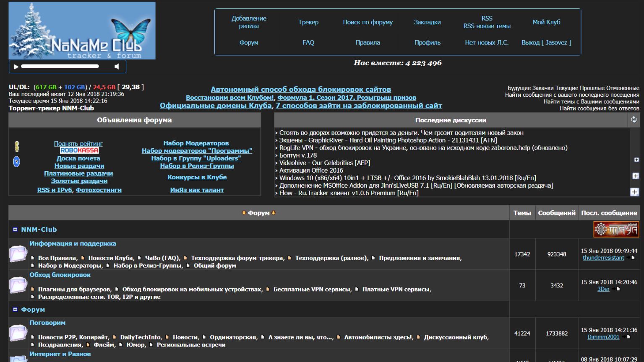This screenshot has height=362, width=644.
Task: Open Поиск по форуму menu item
Action: (x=368, y=22)
